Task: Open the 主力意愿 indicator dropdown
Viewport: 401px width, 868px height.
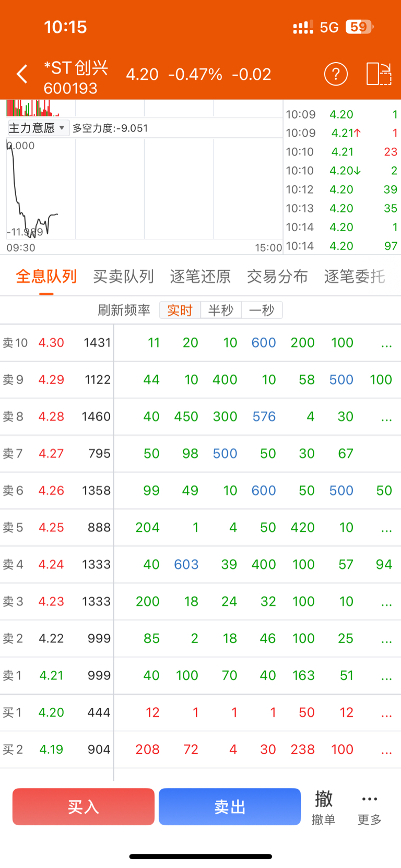Action: [x=38, y=128]
